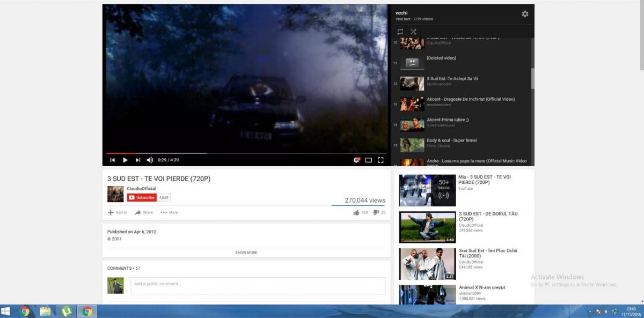Open File Explorer from the taskbar
The width and height of the screenshot is (644, 318).
coord(46,311)
